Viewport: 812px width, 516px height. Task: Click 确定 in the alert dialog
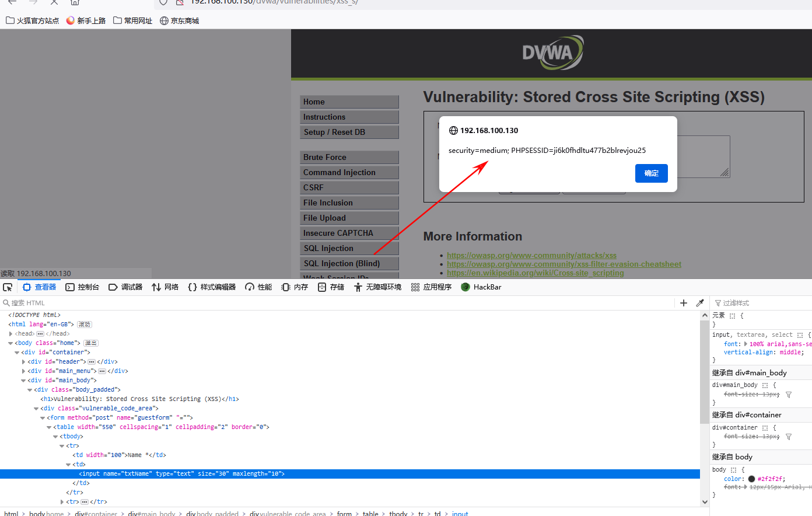(x=652, y=173)
